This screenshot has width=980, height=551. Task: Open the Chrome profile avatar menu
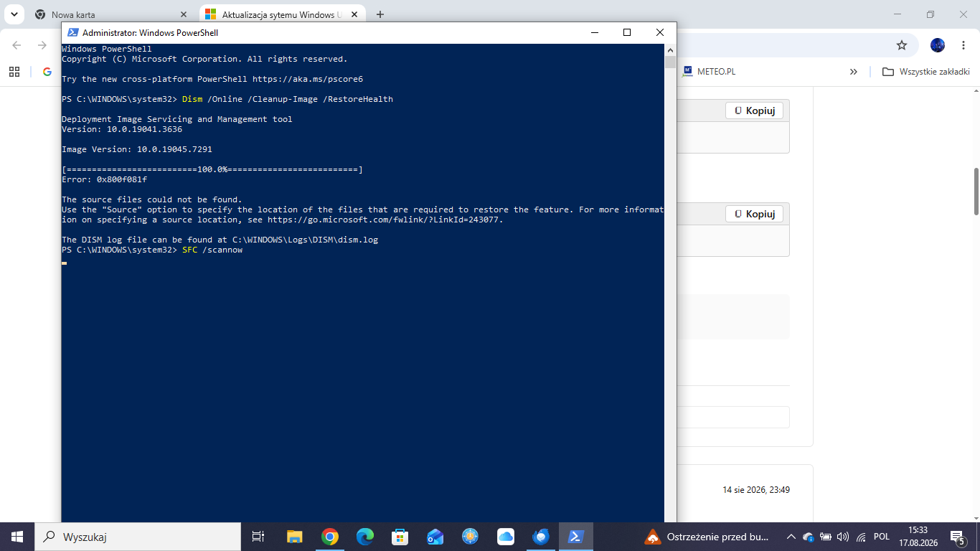(938, 45)
